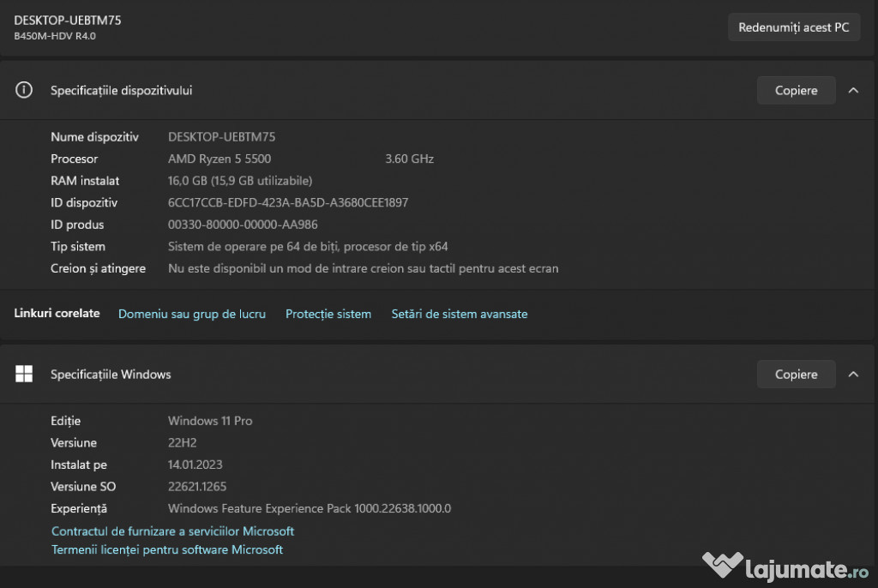Collapse the Specificațiile Windows section
Image resolution: width=878 pixels, height=588 pixels.
853,374
